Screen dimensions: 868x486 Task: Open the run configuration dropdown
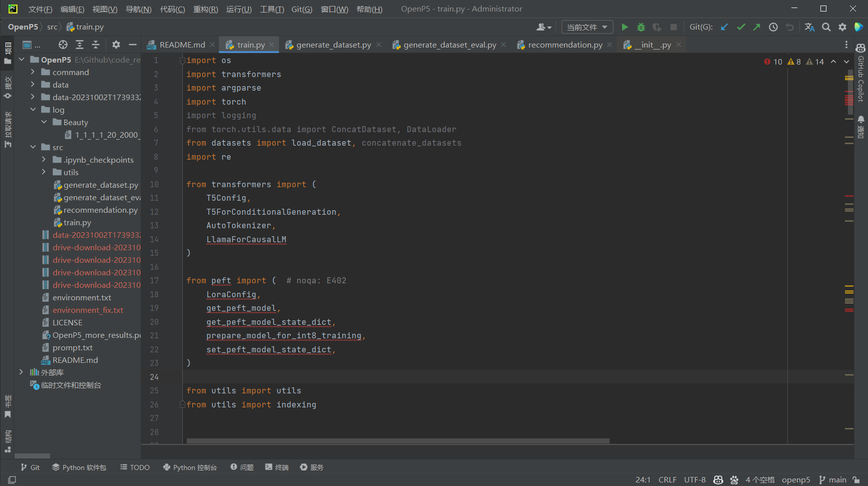tap(587, 27)
